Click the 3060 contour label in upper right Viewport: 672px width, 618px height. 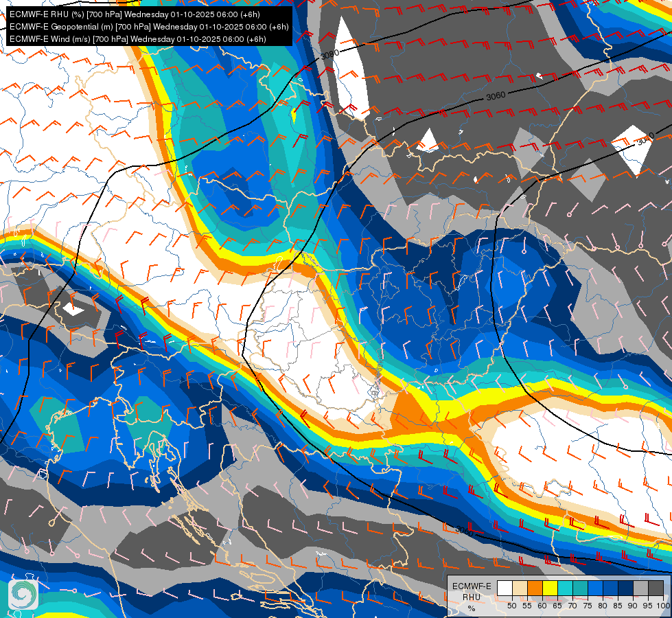[x=496, y=95]
